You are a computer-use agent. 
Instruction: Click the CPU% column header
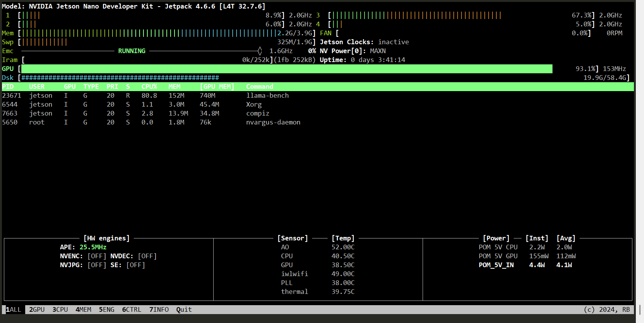(x=149, y=87)
